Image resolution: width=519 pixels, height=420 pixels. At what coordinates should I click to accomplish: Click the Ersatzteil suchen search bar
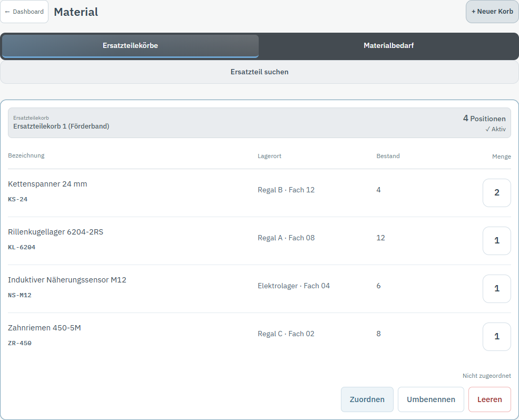259,72
